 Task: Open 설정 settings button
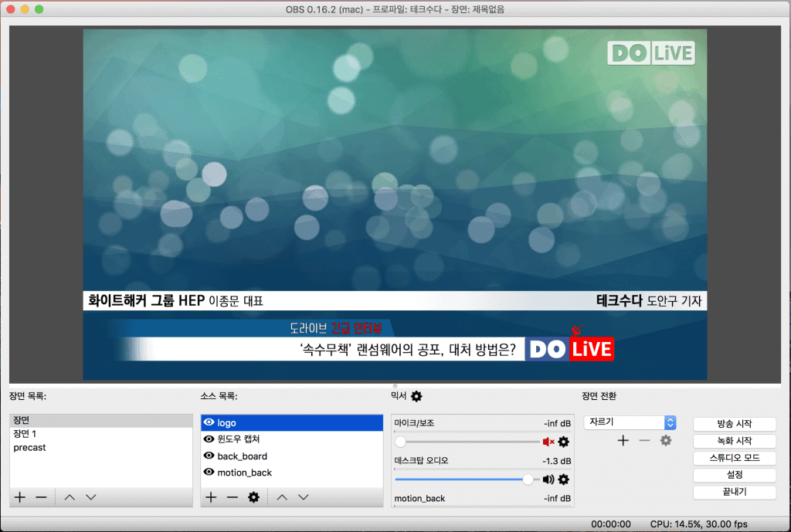click(734, 475)
